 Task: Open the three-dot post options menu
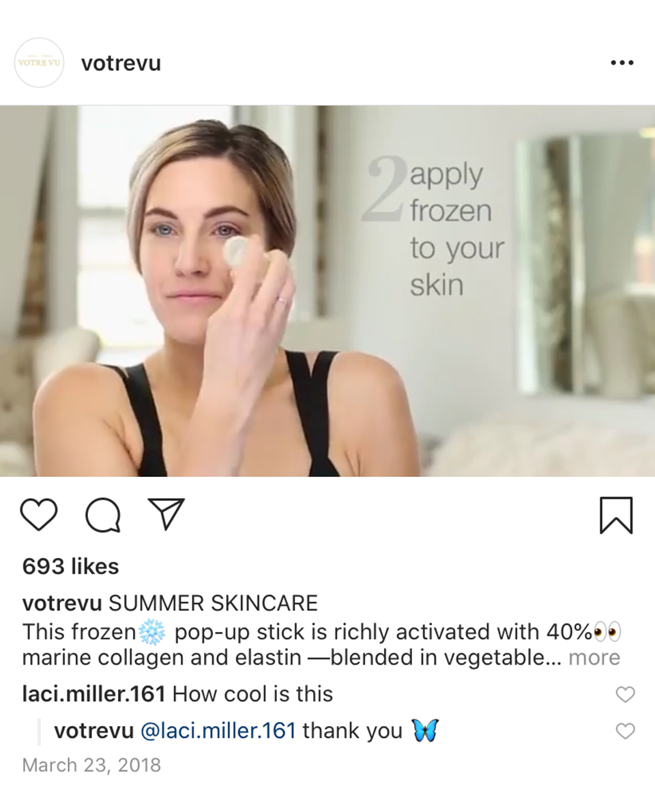tap(622, 63)
